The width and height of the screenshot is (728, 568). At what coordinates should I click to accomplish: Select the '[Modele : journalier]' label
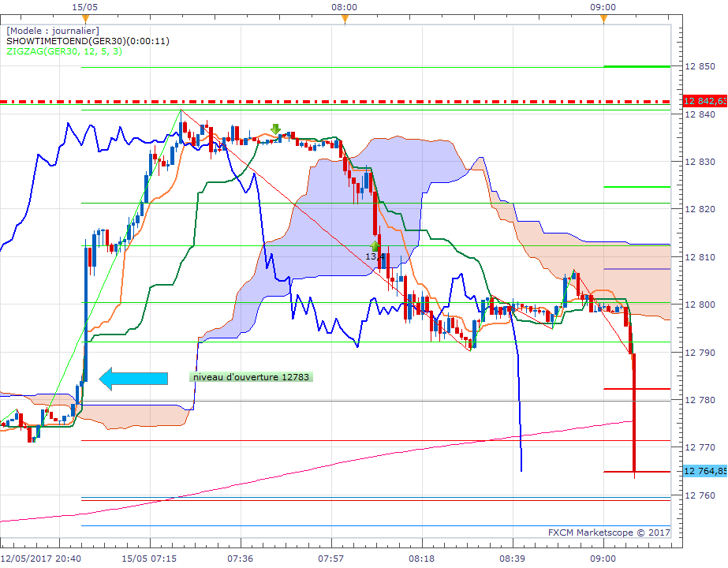coord(53,31)
